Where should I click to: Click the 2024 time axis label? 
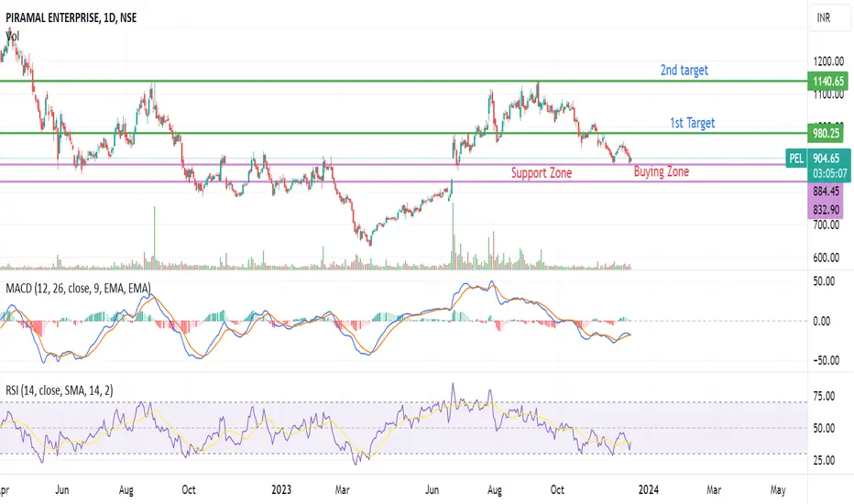[648, 489]
